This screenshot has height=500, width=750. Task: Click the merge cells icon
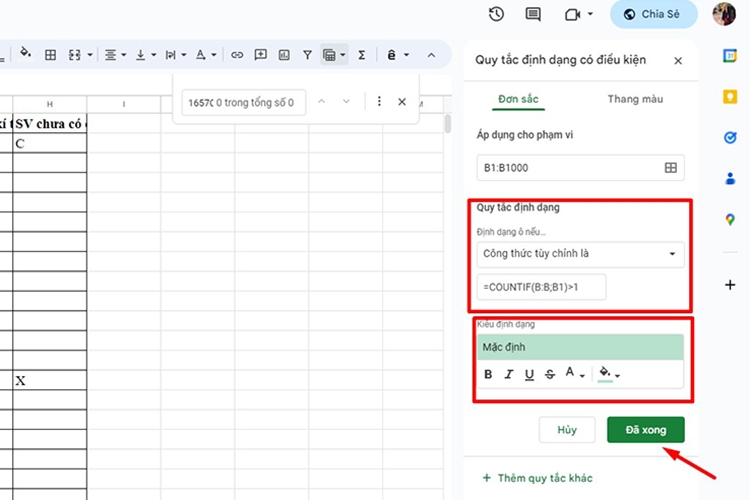(74, 55)
